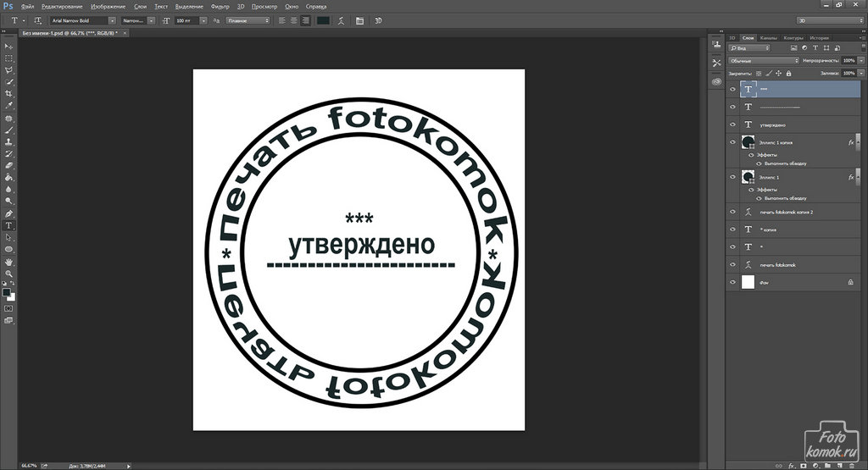Viewport: 868px width, 470px height.
Task: Toggle Quick Mask mode
Action: (x=8, y=308)
